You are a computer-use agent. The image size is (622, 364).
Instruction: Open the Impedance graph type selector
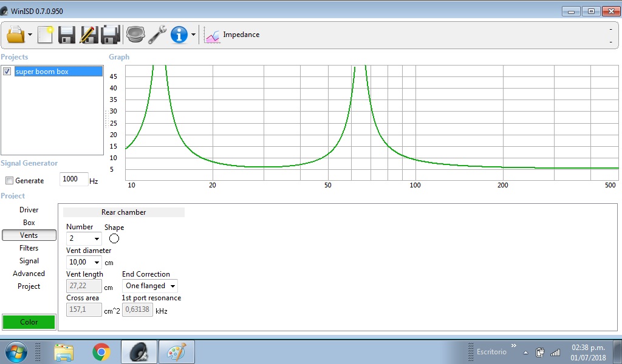point(241,35)
